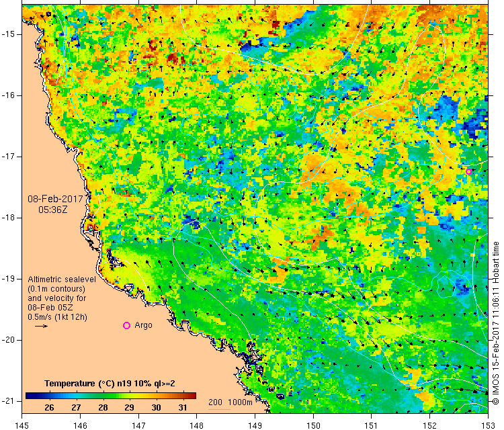The image size is (504, 430).
Task: Click the 0.5m/s velocity scale arrow
Action: [41, 327]
